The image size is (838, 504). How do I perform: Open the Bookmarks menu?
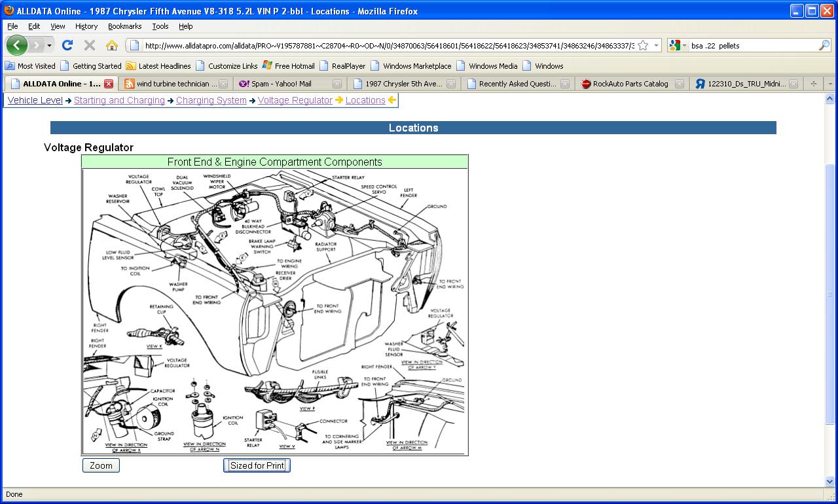point(124,26)
